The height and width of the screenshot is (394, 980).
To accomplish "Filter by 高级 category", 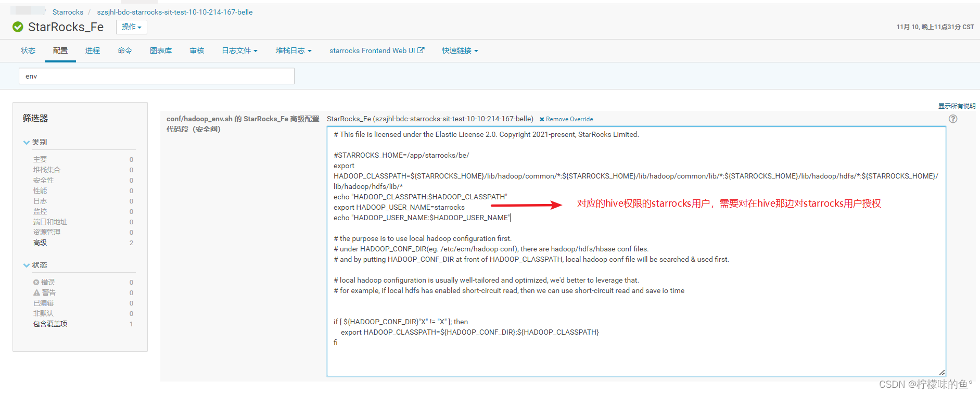I will pyautogui.click(x=40, y=243).
